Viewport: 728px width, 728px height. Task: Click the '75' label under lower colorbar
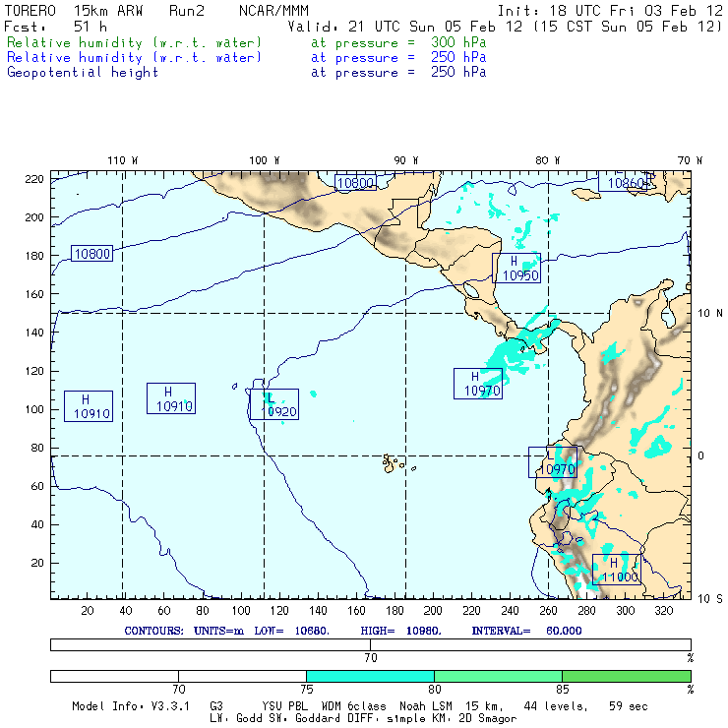[306, 690]
